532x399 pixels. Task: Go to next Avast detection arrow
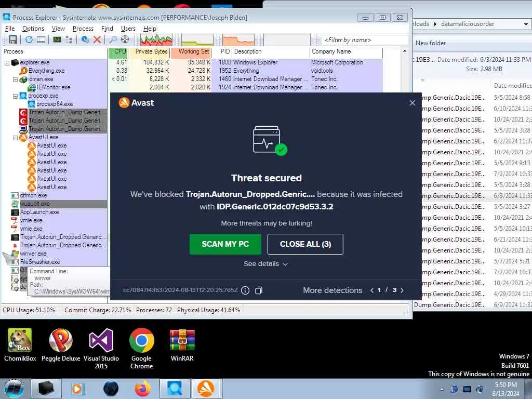coord(402,290)
